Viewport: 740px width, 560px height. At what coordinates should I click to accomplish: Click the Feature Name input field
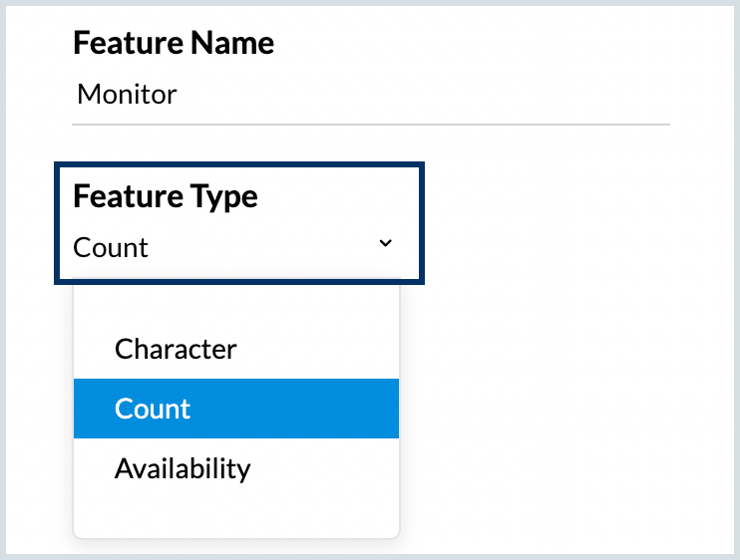[369, 96]
